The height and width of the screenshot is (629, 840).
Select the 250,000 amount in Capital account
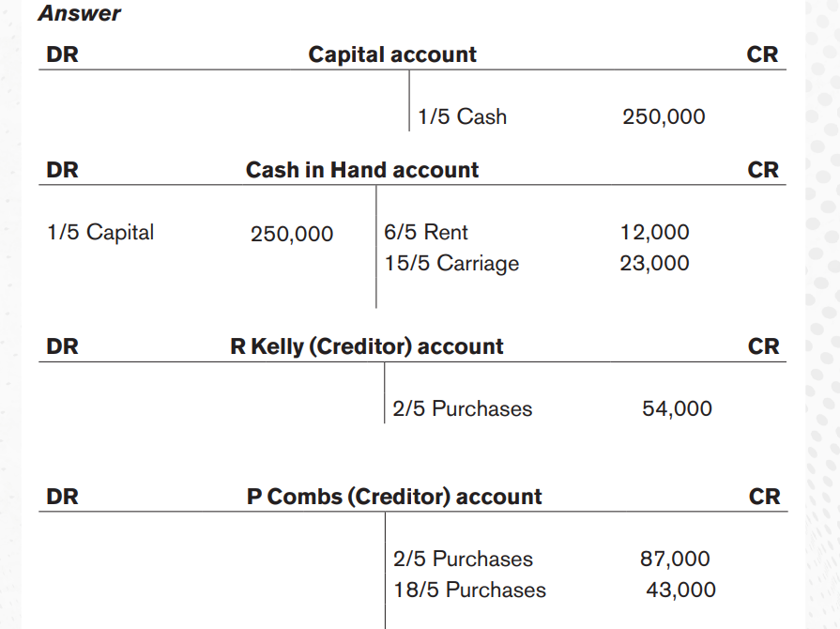664,116
